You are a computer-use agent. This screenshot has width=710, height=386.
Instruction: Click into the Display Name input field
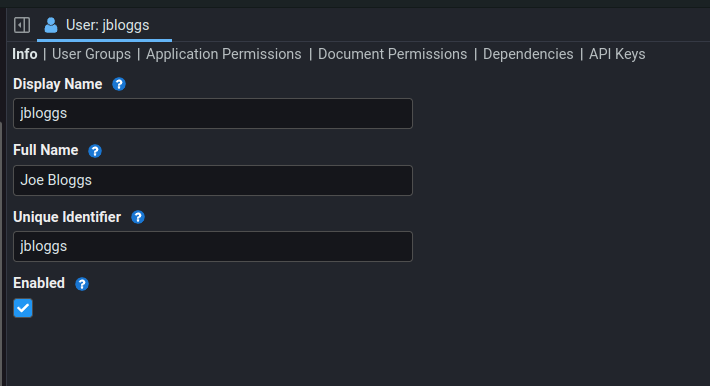213,113
